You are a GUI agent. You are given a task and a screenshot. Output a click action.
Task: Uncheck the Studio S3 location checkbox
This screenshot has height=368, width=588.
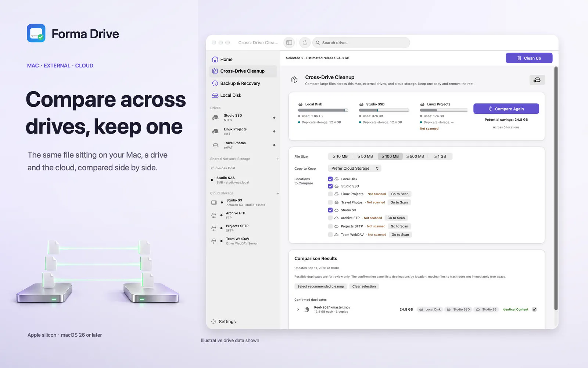click(x=330, y=210)
